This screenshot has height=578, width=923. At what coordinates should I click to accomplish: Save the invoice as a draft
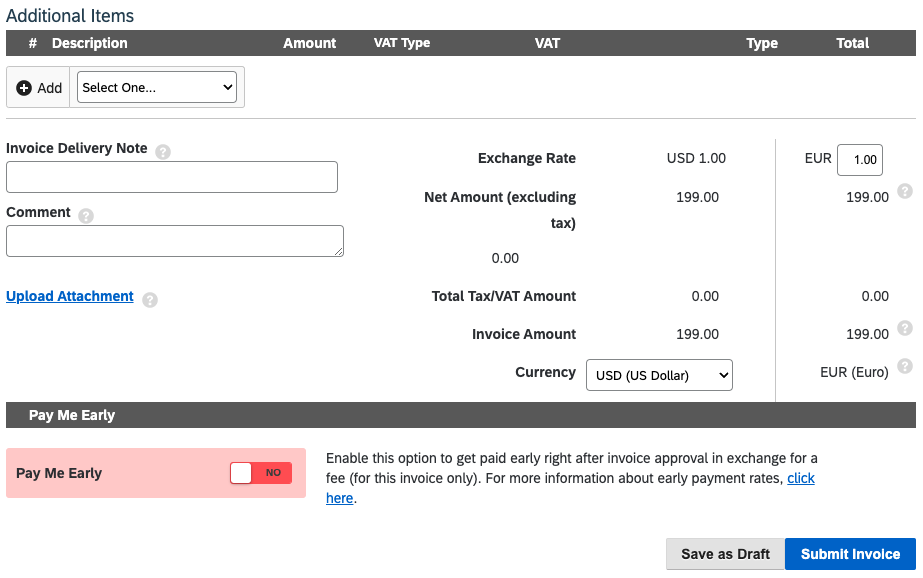(x=724, y=554)
